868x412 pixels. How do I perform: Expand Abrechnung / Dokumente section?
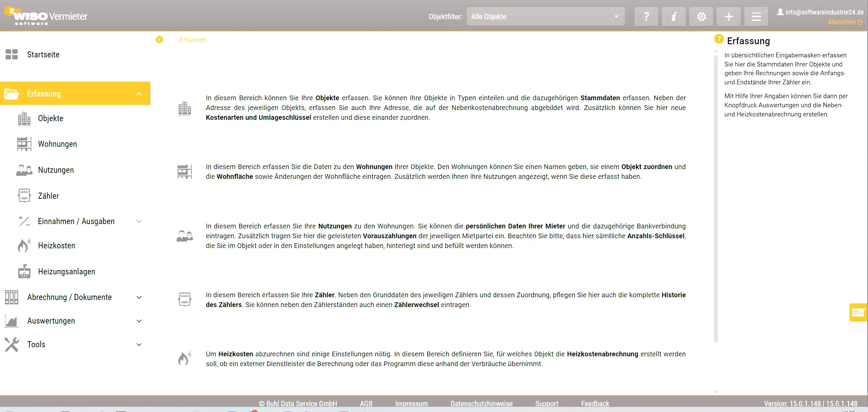(x=139, y=297)
